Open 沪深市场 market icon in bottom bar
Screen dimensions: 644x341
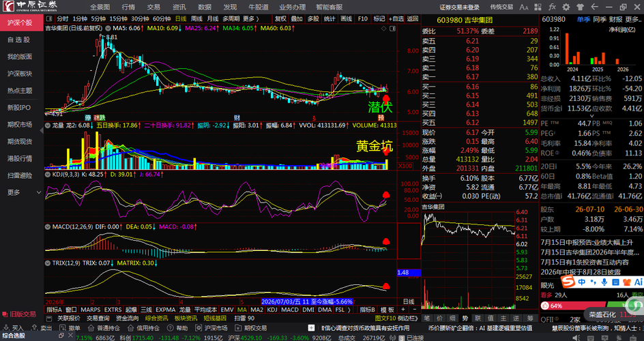click(199, 328)
